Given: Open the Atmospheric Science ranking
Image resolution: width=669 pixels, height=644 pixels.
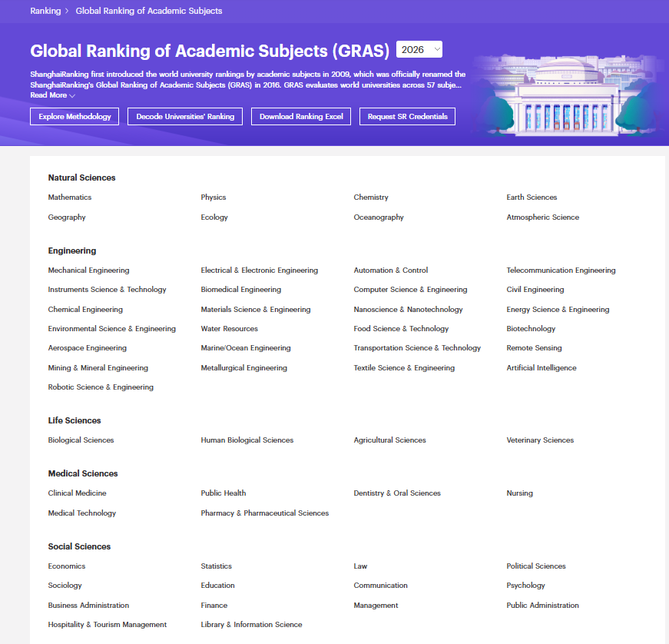Looking at the screenshot, I should click(543, 217).
